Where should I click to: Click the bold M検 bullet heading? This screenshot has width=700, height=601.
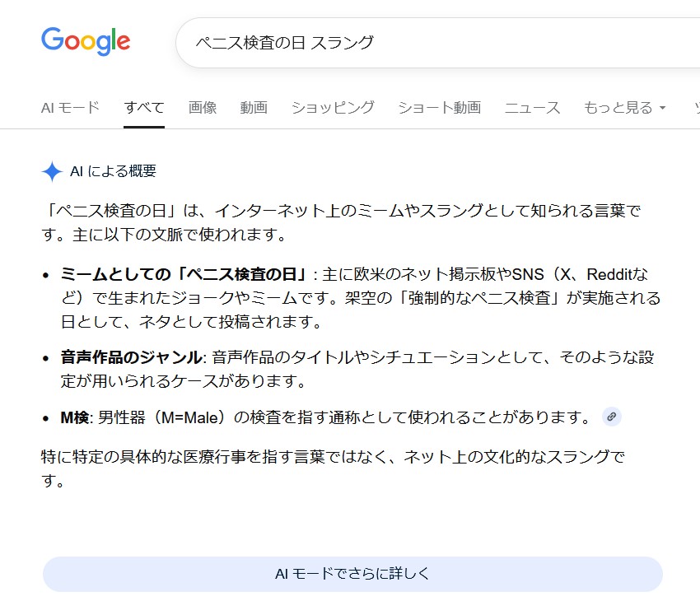click(x=75, y=417)
